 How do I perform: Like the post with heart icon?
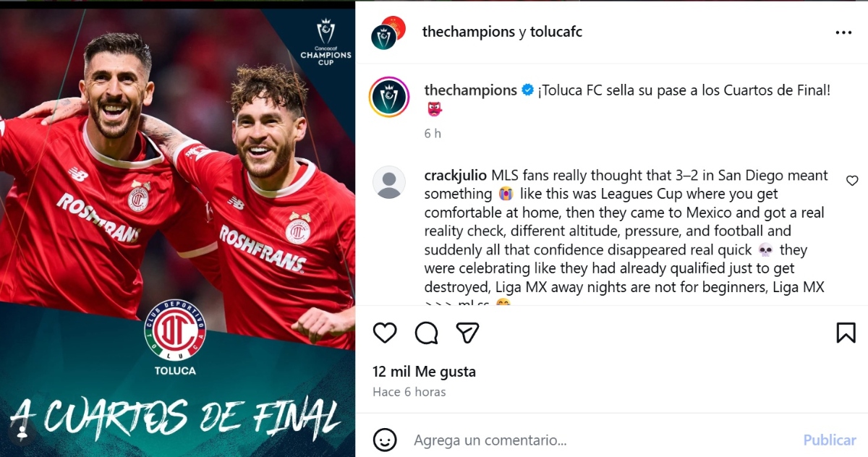coord(385,333)
